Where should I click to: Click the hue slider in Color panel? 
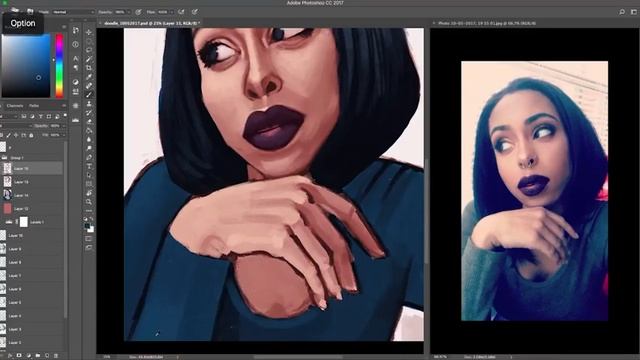(x=59, y=66)
